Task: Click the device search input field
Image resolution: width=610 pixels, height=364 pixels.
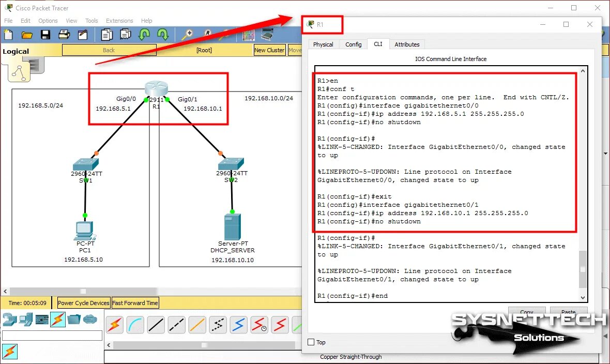Action: [x=52, y=336]
